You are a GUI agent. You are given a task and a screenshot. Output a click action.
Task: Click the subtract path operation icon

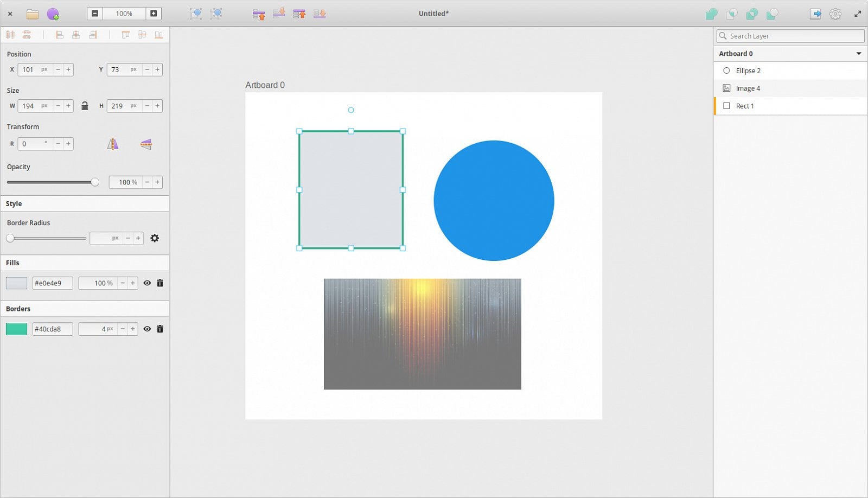(773, 14)
